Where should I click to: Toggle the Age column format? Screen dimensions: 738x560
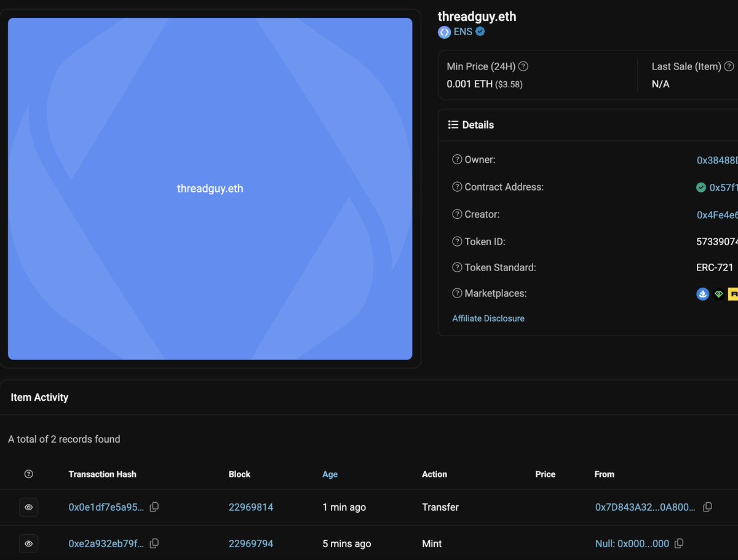[x=330, y=474]
